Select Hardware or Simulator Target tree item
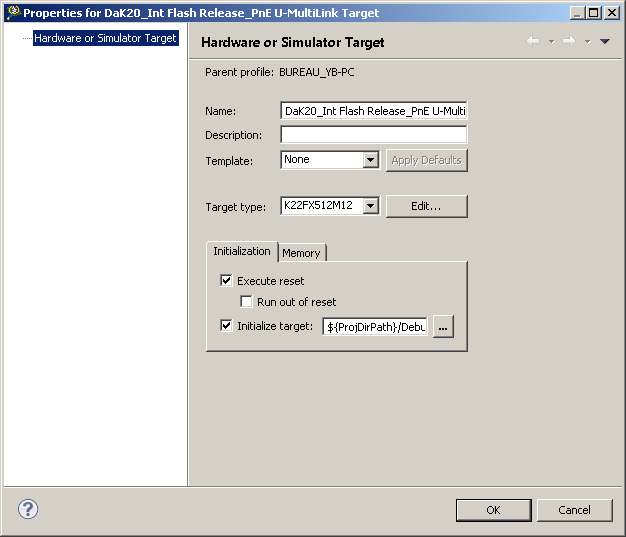This screenshot has height=537, width=626. tap(105, 38)
